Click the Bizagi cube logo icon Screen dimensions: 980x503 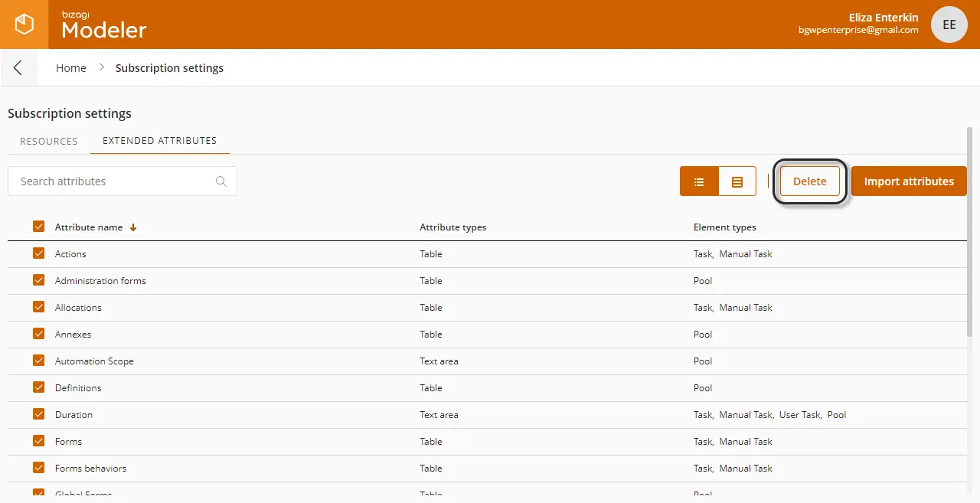tap(24, 24)
